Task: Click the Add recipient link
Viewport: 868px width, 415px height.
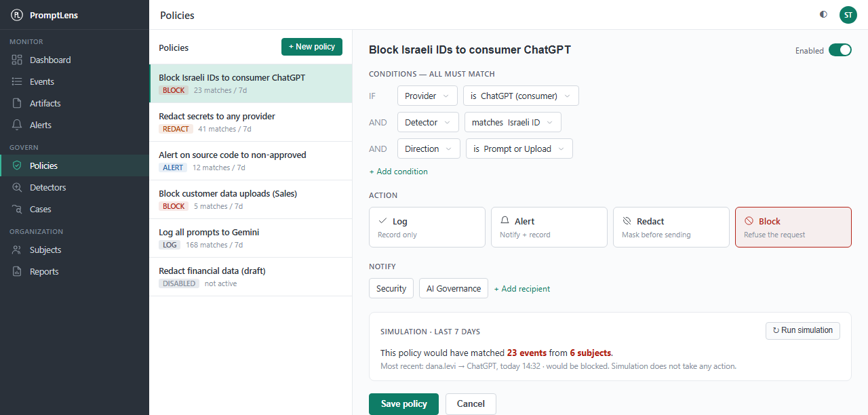Action: coord(521,289)
